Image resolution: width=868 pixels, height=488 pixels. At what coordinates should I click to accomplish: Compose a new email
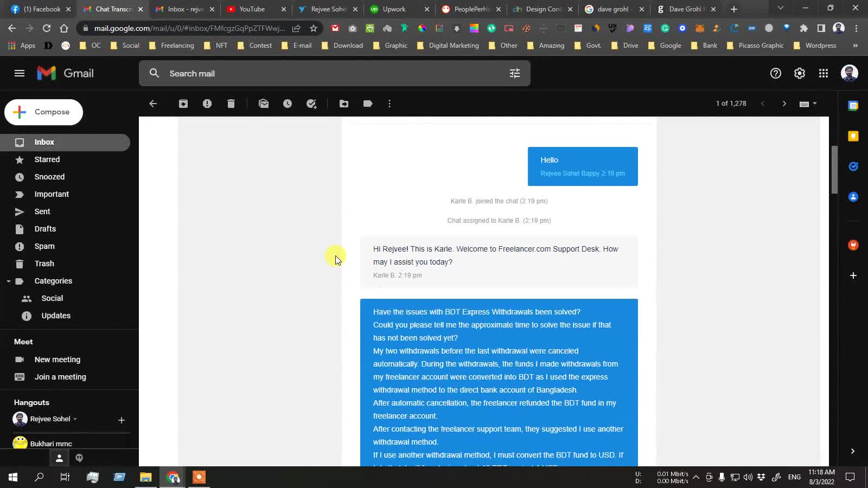click(44, 112)
